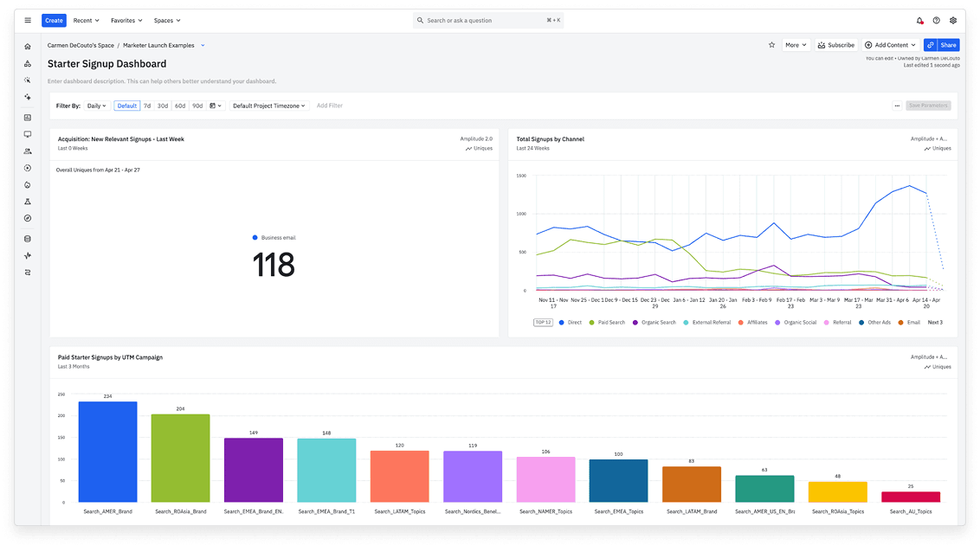Click the Subscribe button
980x552 pixels.
pos(835,45)
